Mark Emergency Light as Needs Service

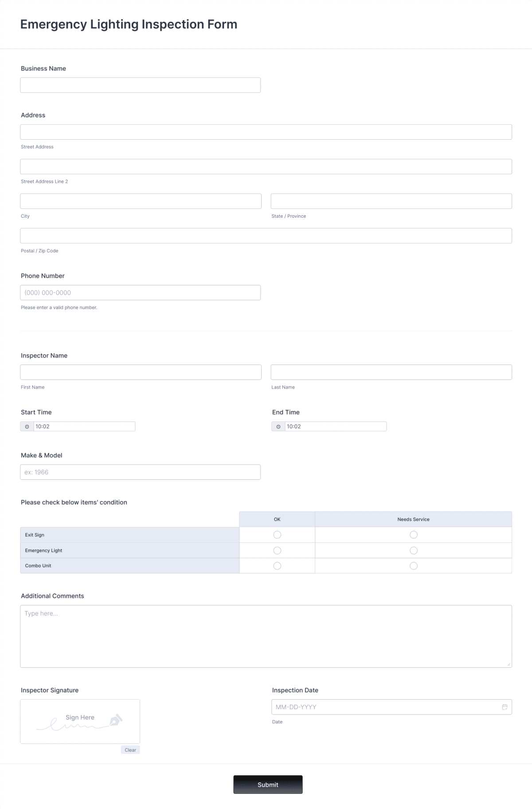pyautogui.click(x=413, y=550)
